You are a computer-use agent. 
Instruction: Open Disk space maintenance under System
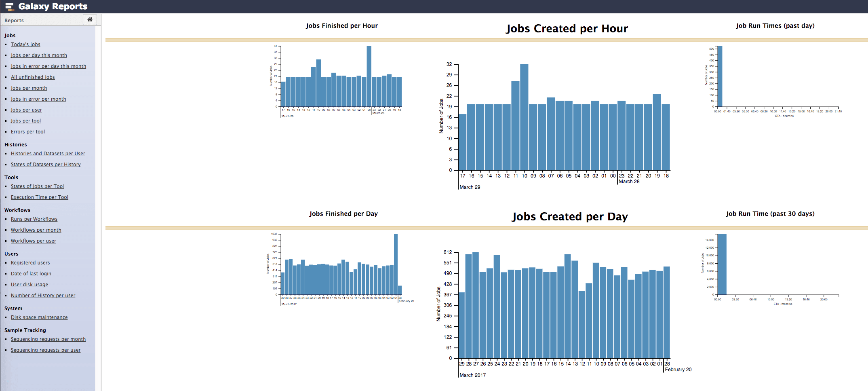(x=39, y=317)
